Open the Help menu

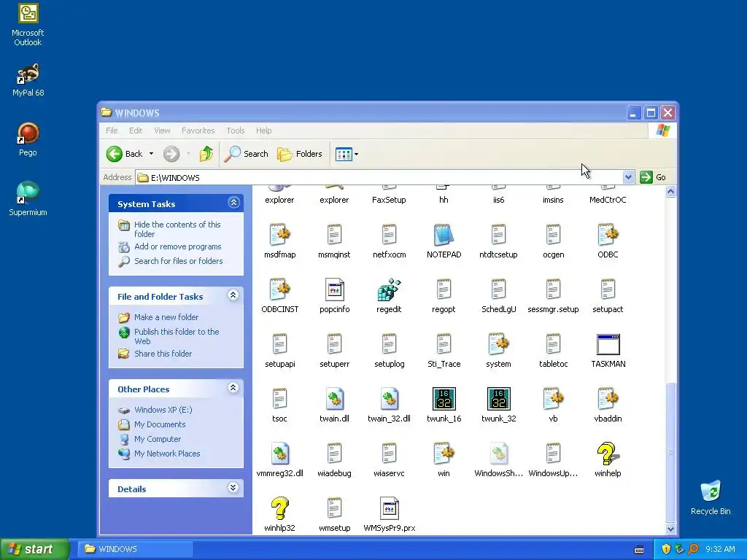(x=263, y=131)
